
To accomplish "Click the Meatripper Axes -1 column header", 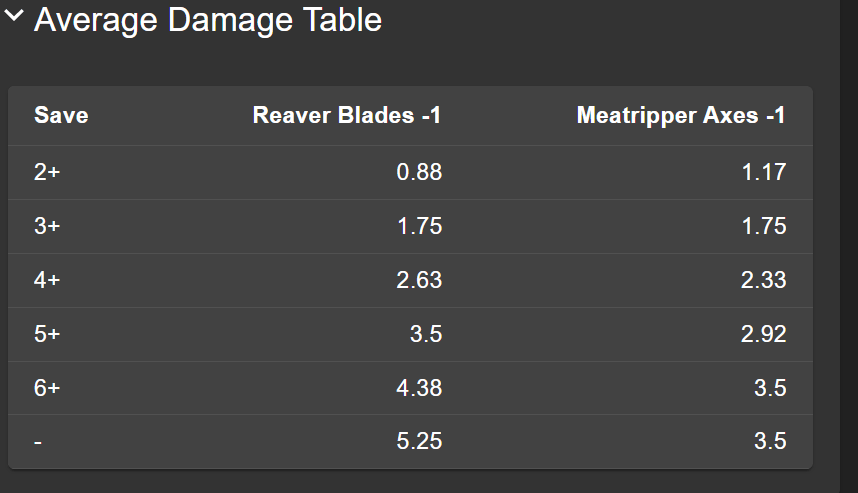I will [x=681, y=116].
